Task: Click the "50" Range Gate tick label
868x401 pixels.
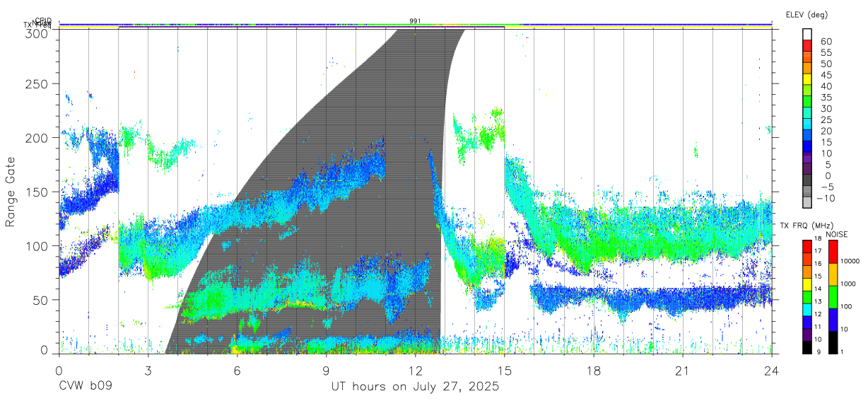Action: tap(42, 299)
